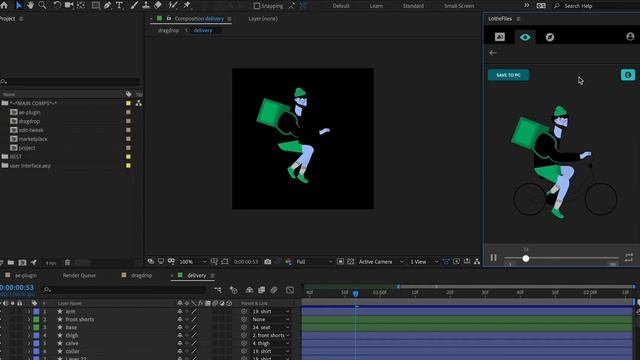The image size is (640, 360).
Task: Select the Zoom magnifier tool
Action: pyautogui.click(x=42, y=5)
